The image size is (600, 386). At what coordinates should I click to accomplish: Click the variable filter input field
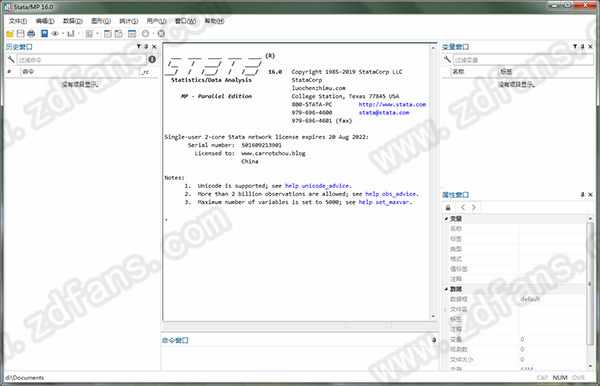click(523, 60)
